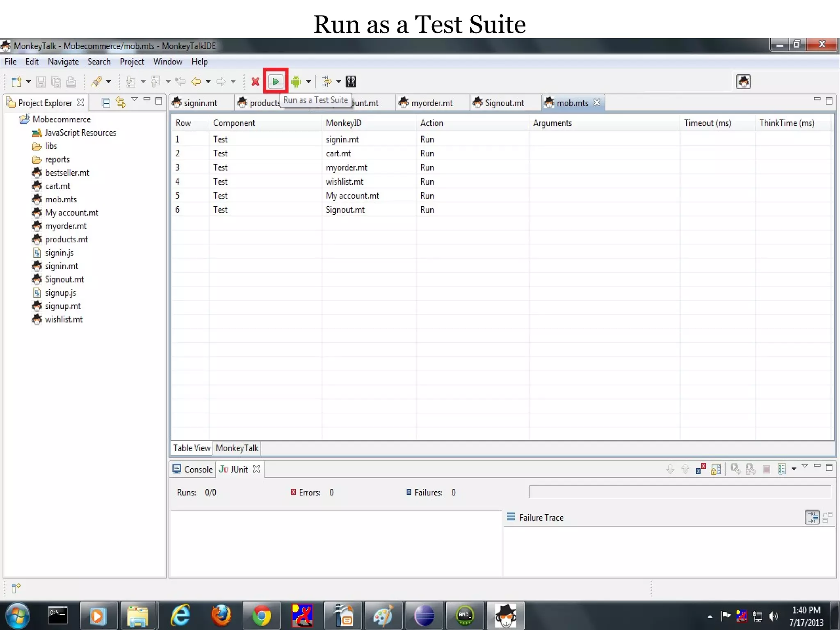The width and height of the screenshot is (840, 630).
Task: Open the New wizard dropdown arrow
Action: pyautogui.click(x=28, y=82)
